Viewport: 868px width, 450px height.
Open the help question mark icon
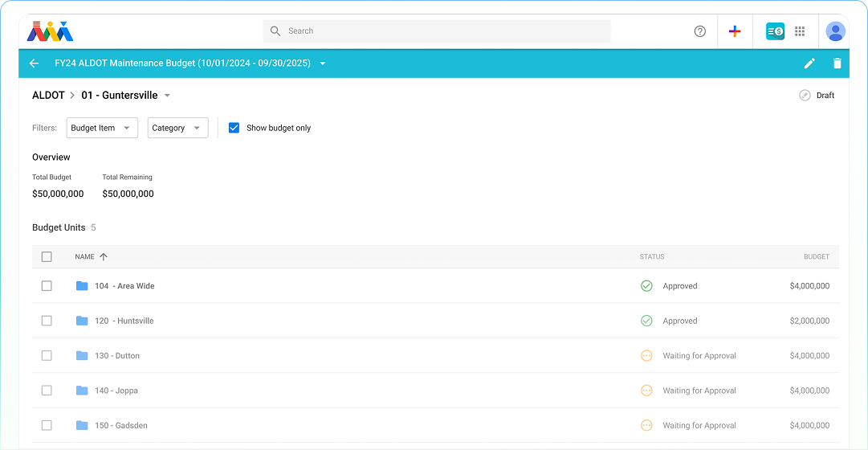click(699, 31)
